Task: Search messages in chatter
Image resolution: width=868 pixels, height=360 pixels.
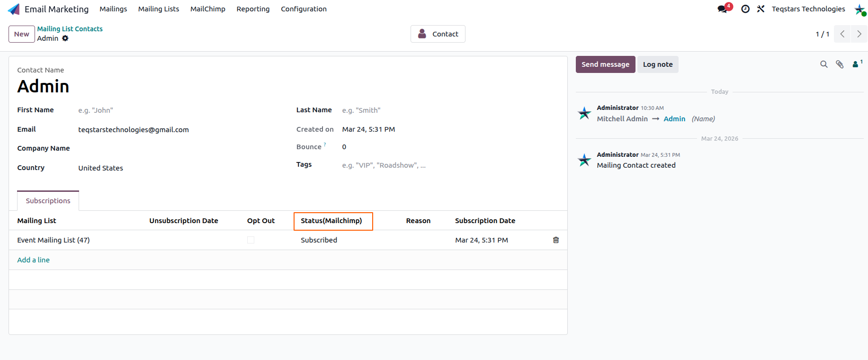Action: pos(824,64)
